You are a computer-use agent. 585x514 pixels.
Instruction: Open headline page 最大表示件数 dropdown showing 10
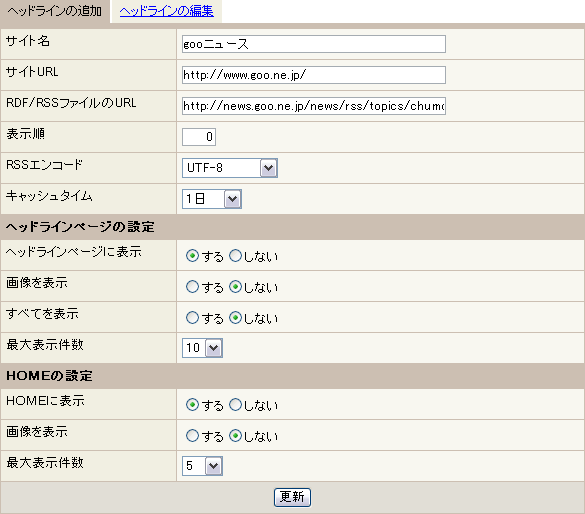[x=202, y=348]
